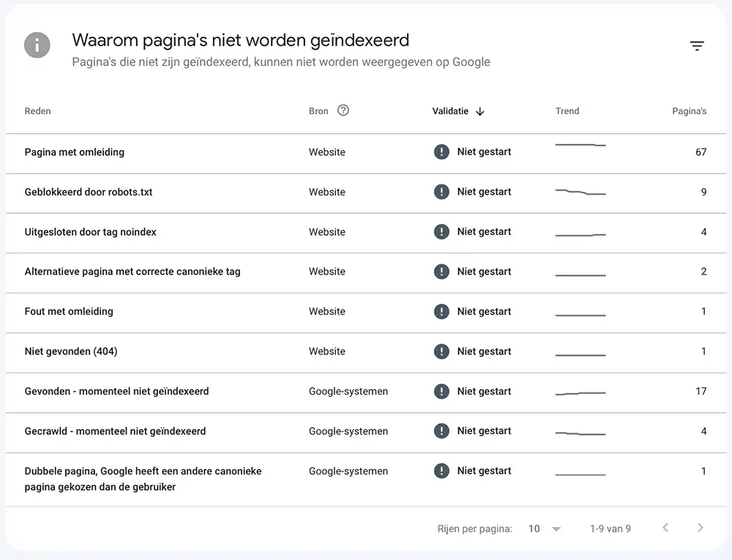This screenshot has height=560, width=732.
Task: Click the Bron column header label
Action: point(318,111)
